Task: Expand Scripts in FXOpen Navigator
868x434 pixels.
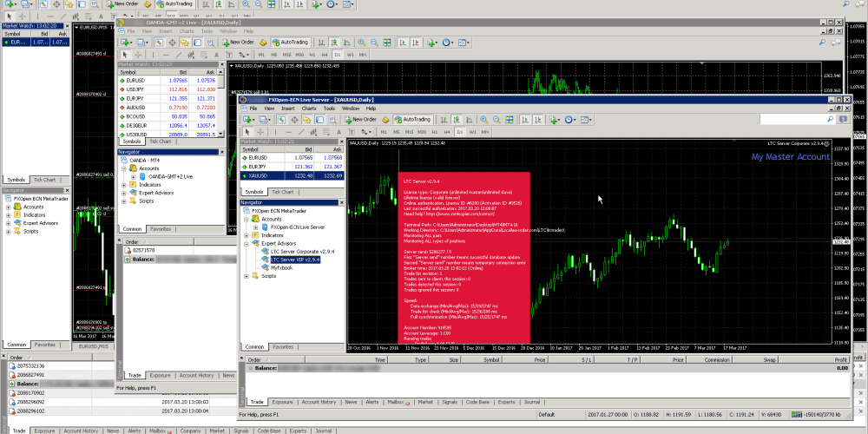Action: coord(247,276)
